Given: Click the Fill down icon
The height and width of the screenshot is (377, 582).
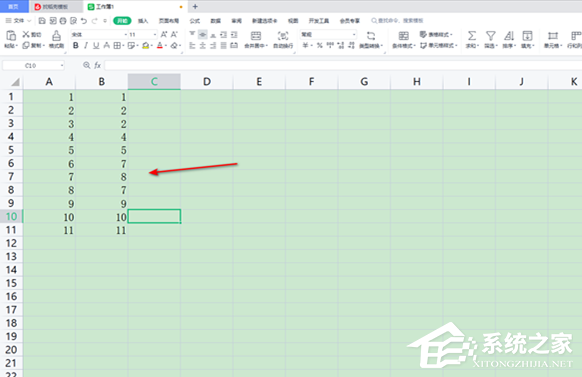Looking at the screenshot, I should (527, 36).
